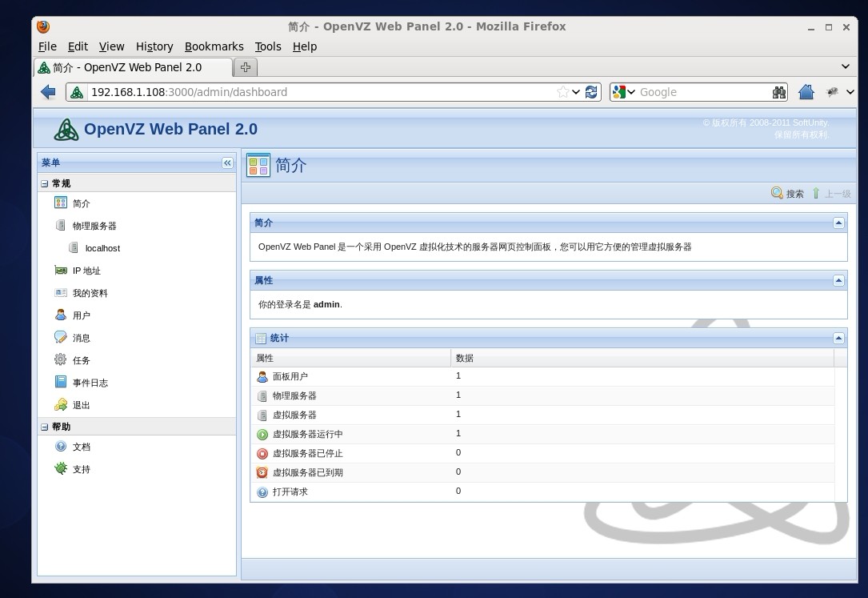Click the Firefox back arrow button
The image size is (868, 598).
[48, 92]
